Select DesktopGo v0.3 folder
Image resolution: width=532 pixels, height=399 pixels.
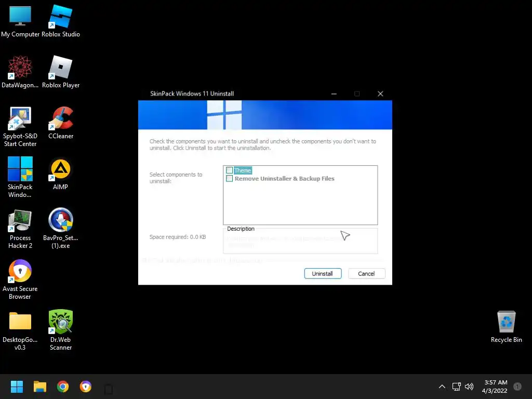[x=20, y=330]
